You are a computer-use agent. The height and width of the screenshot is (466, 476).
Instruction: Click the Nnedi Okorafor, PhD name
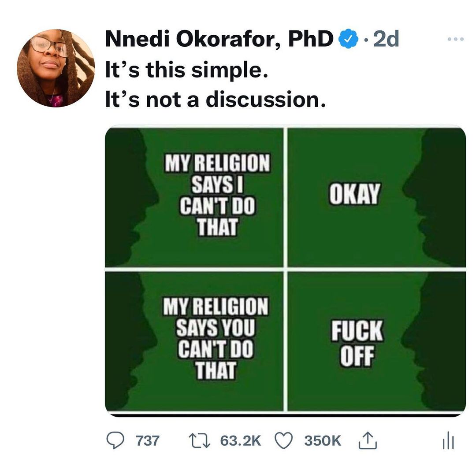[219, 40]
